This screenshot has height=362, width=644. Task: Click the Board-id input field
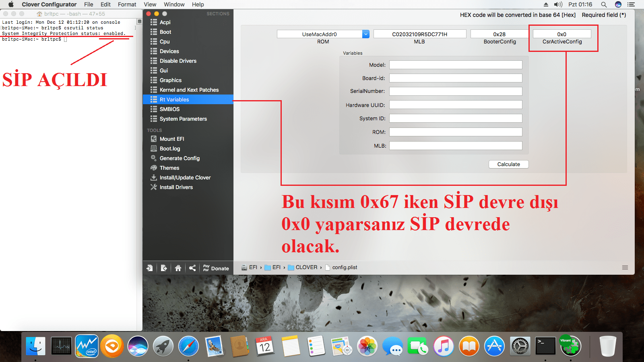456,78
